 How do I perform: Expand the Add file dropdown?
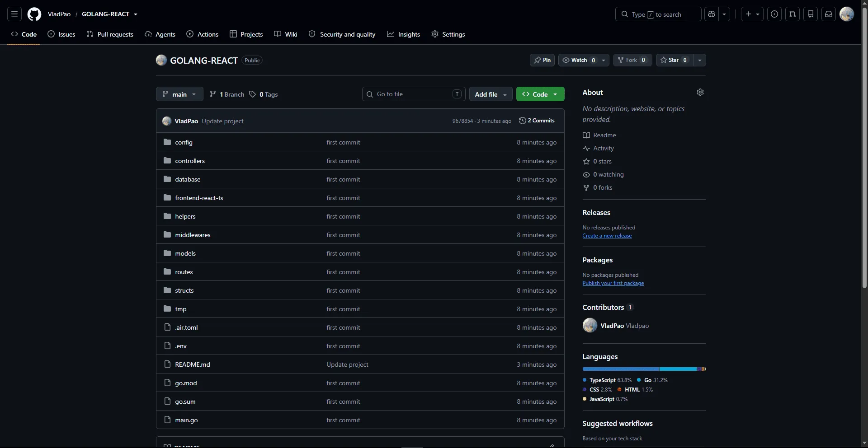pyautogui.click(x=491, y=94)
